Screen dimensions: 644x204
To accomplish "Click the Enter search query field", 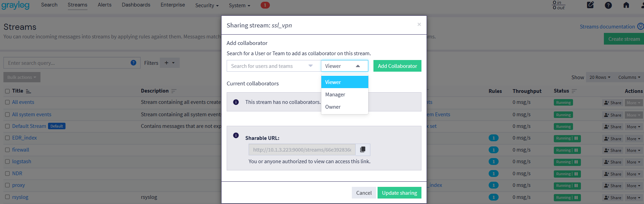I will click(67, 63).
